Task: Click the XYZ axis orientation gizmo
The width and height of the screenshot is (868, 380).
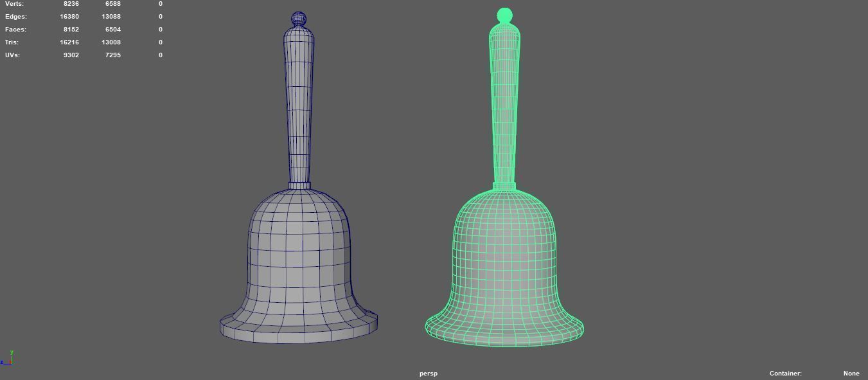Action: pyautogui.click(x=7, y=358)
